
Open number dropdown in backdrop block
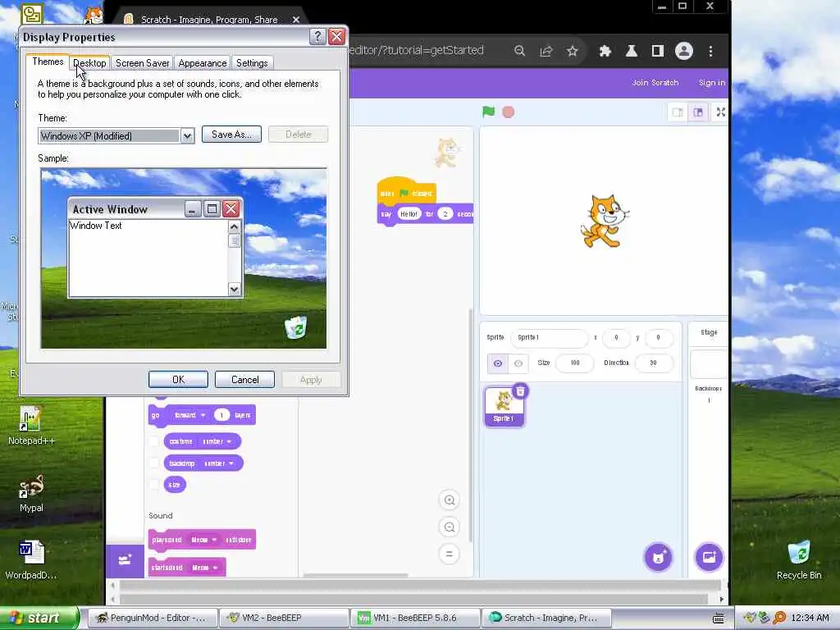click(218, 463)
